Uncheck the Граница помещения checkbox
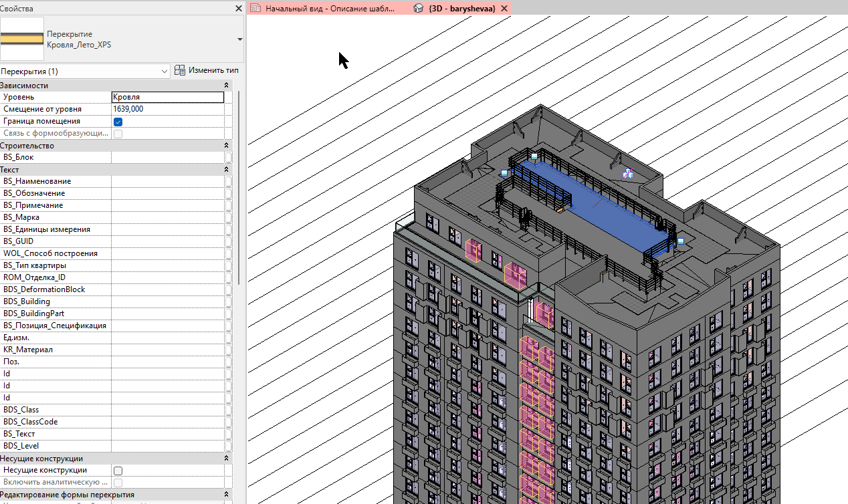Image resolution: width=848 pixels, height=504 pixels. 118,122
